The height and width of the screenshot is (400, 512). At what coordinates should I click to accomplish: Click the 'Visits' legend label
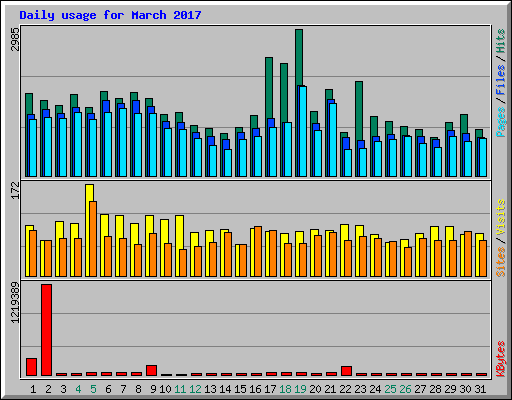501,218
